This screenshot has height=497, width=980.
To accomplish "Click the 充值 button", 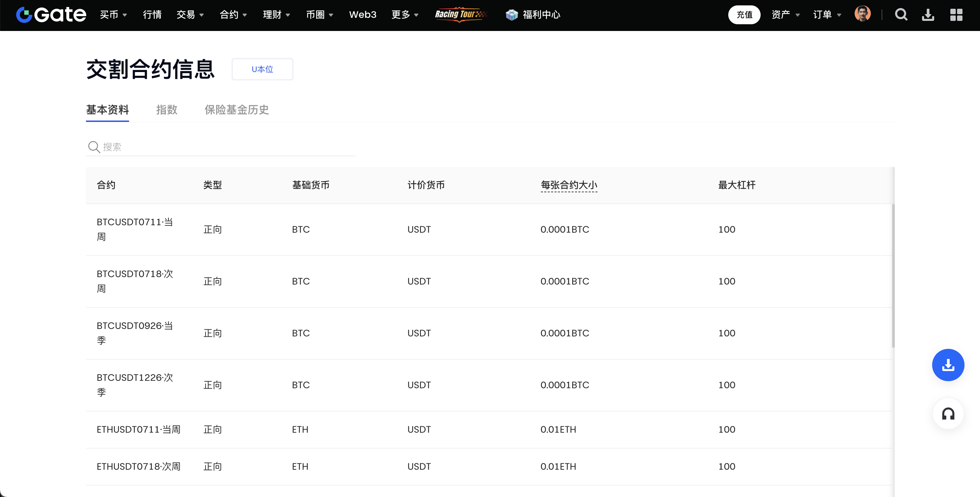I will 744,15.
